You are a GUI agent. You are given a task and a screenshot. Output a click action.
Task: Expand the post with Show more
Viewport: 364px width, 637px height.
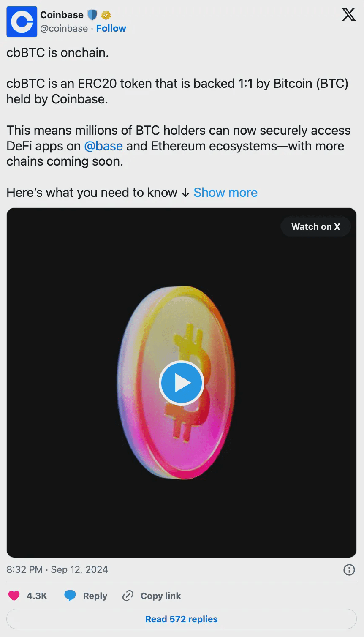(225, 193)
